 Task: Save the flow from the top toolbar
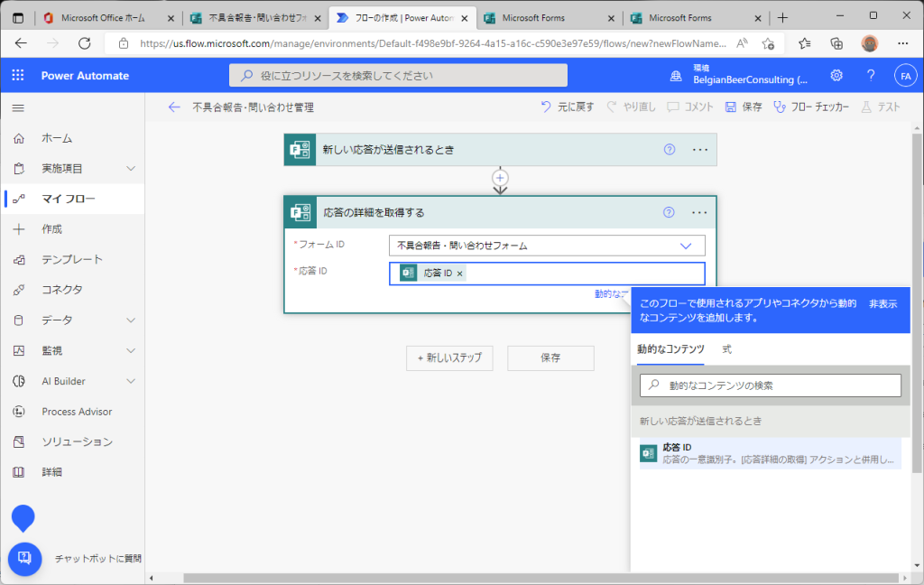(744, 107)
